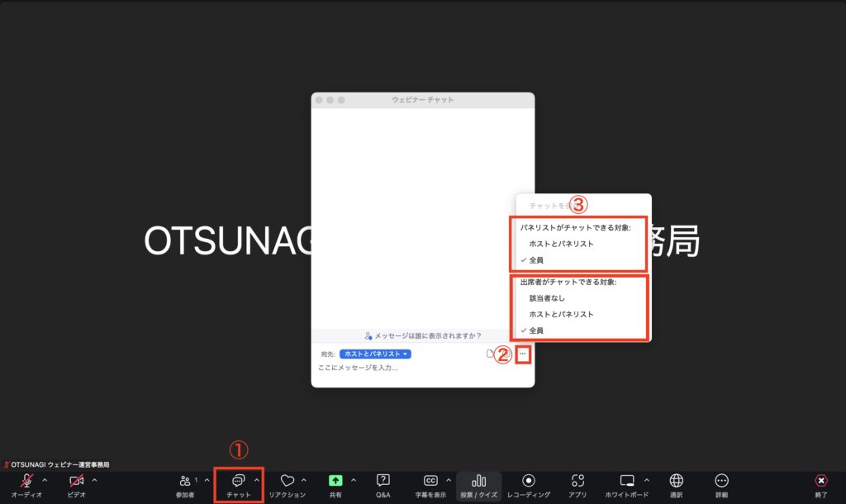This screenshot has height=504, width=846.
Task: Start レコーディング recording
Action: 529,481
